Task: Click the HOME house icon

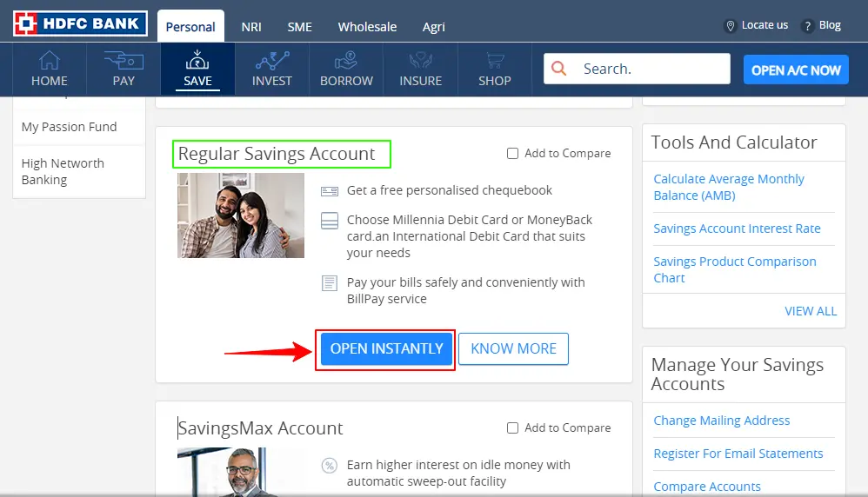Action: (x=50, y=60)
